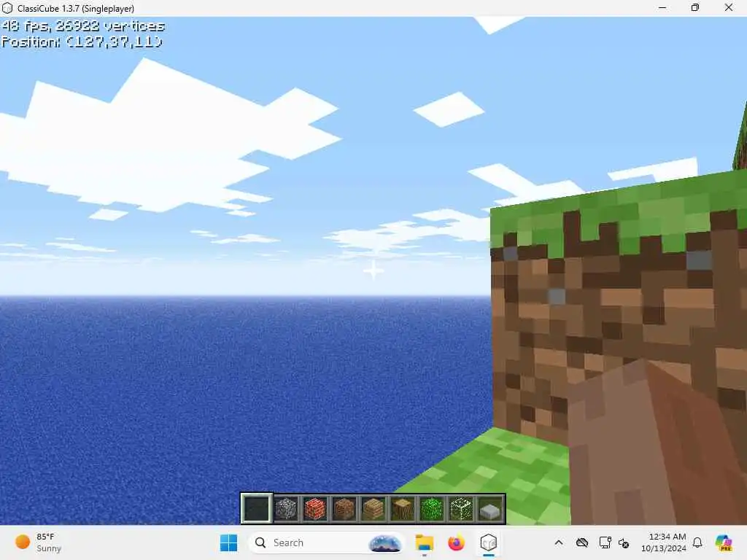
Task: Select the empty first hotbar slot
Action: coord(257,508)
